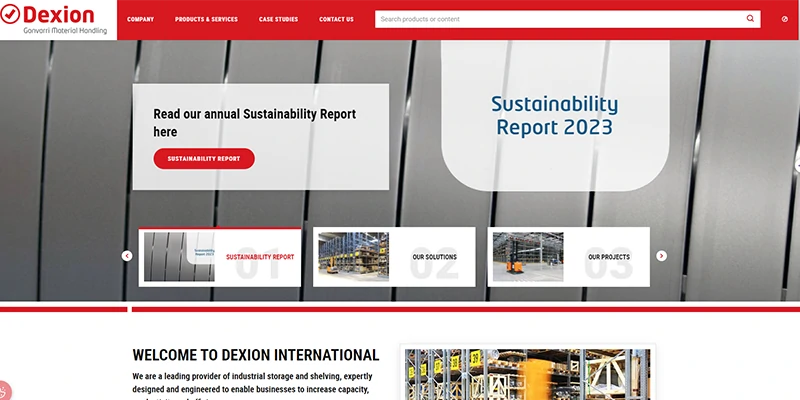800x400 pixels.
Task: Click the magnifier search icon
Action: 750,19
